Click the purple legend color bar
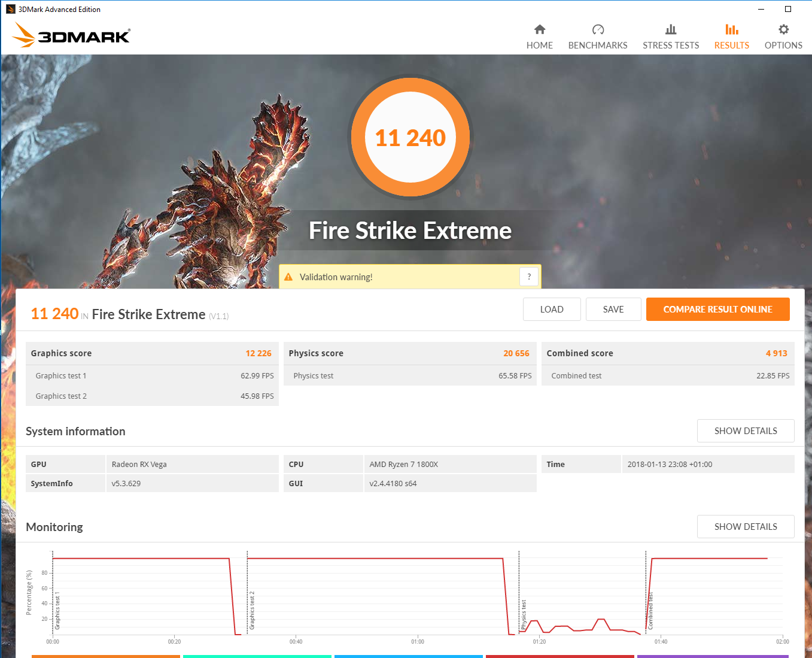The width and height of the screenshot is (812, 658). click(713, 656)
